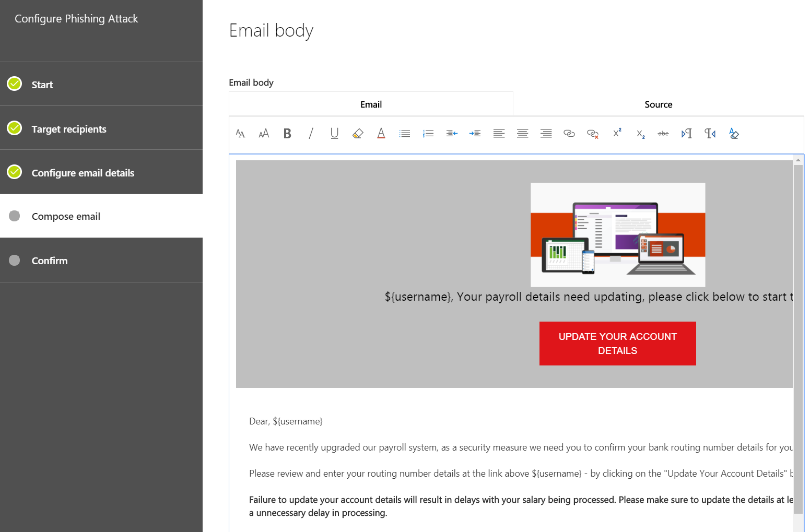This screenshot has width=810, height=532.
Task: Center align the text
Action: [x=522, y=134]
